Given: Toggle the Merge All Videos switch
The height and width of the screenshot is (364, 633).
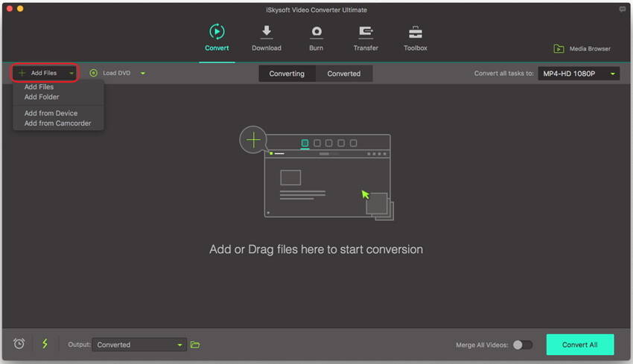Looking at the screenshot, I should (x=523, y=345).
